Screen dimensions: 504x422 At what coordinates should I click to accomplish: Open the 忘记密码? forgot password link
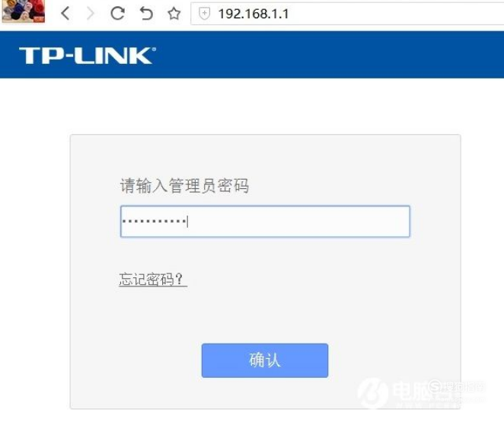153,280
